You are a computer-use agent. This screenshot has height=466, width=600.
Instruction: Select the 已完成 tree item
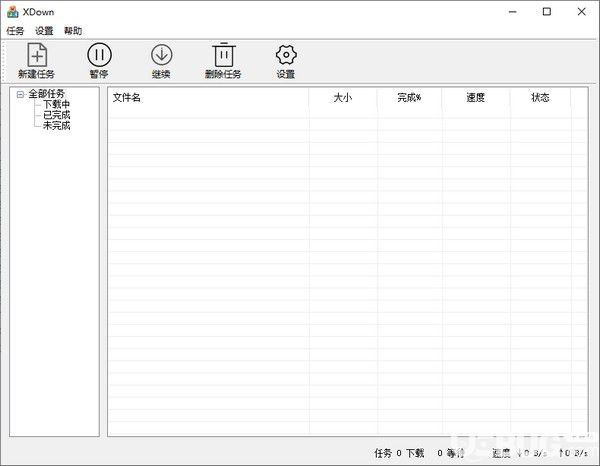(x=56, y=115)
